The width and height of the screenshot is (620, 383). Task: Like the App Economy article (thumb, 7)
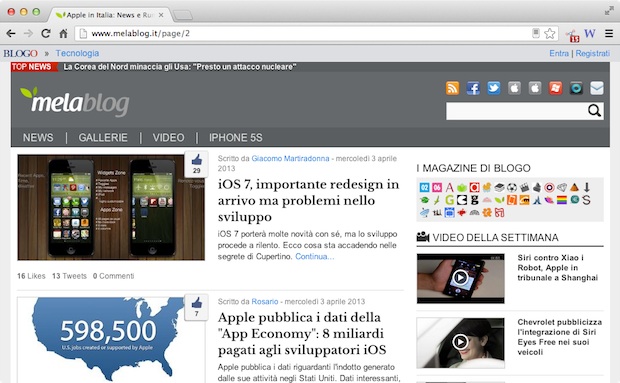tap(197, 307)
